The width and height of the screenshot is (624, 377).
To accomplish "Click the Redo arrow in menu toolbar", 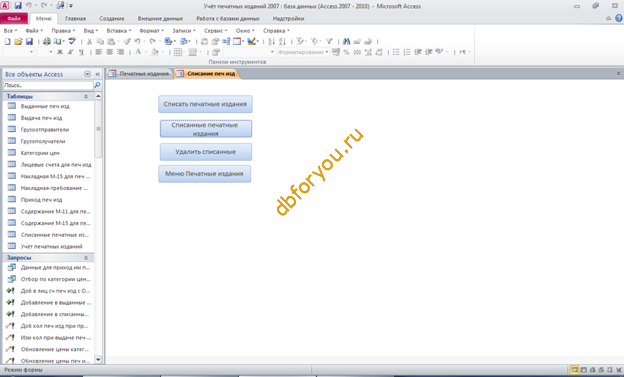I will coord(153,41).
